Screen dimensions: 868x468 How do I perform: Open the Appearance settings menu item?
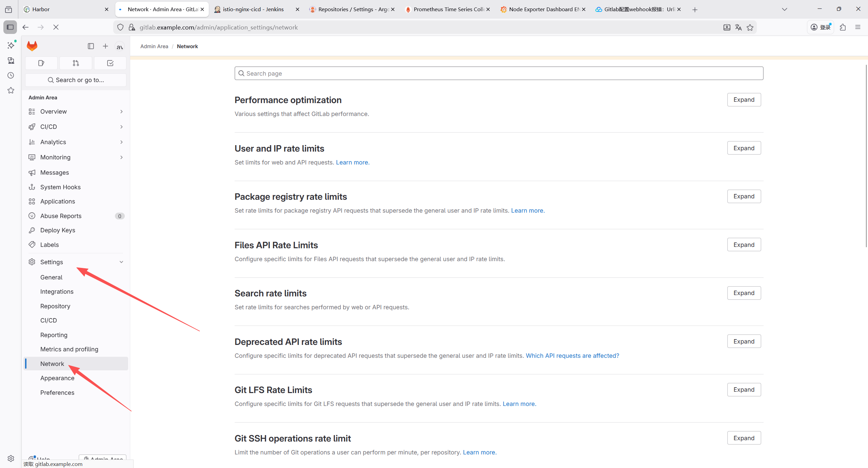point(57,378)
